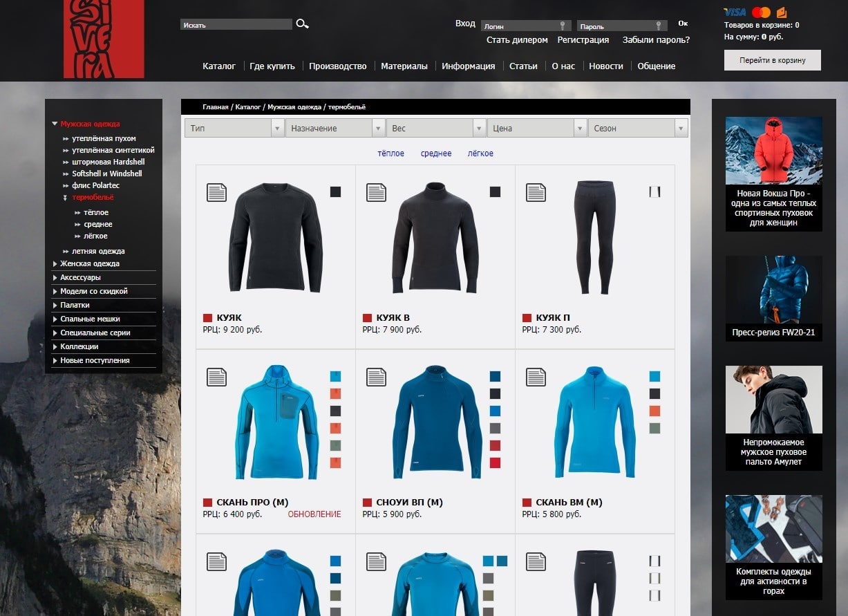Open the Производство menu item
Viewport: 848px width, 616px height.
(338, 66)
